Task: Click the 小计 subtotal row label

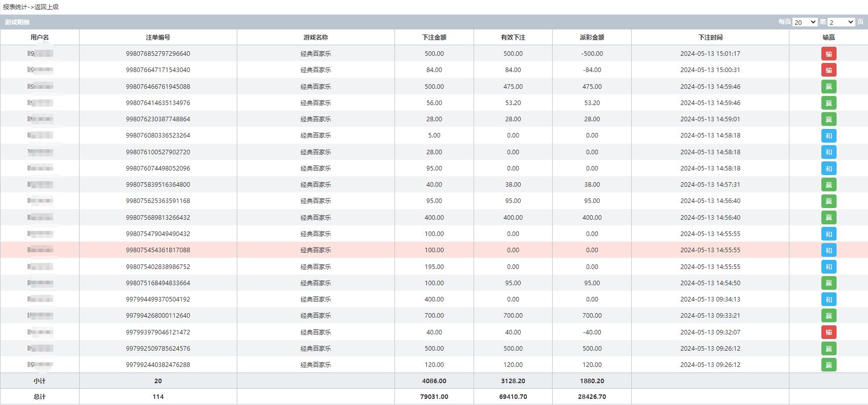Action: click(40, 381)
